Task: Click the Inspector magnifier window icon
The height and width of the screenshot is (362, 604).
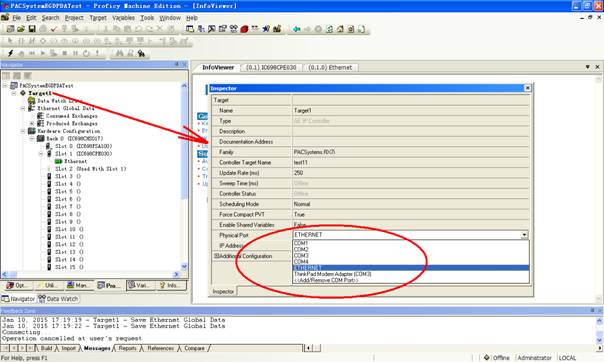Action: (x=211, y=29)
